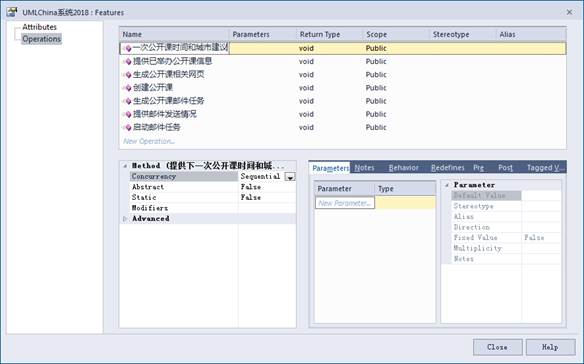Switch to the Pre tab
The width and height of the screenshot is (584, 364).
coord(479,168)
